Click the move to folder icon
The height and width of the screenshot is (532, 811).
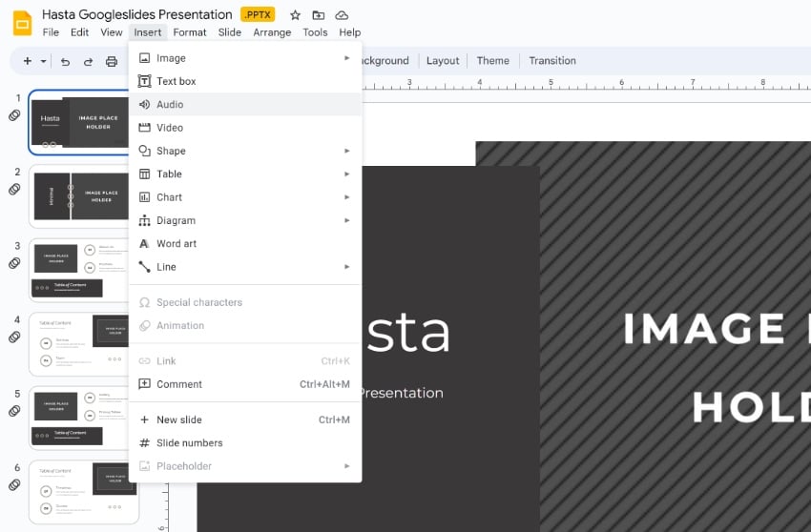coord(319,15)
